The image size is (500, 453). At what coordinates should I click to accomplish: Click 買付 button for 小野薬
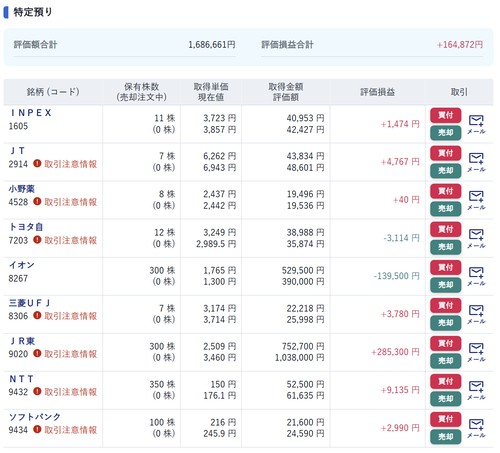[x=445, y=191]
